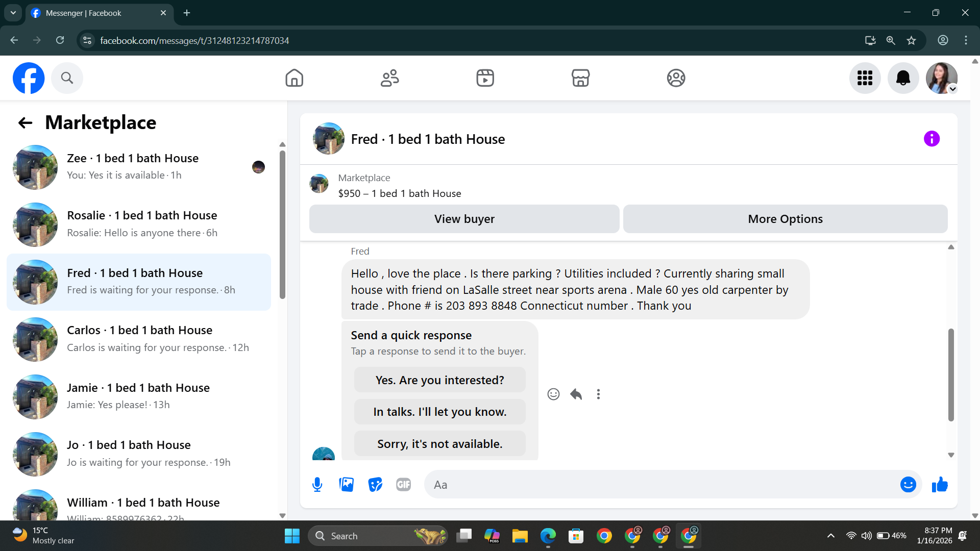
Task: Go to Marketplace tab in navigation
Action: click(580, 78)
